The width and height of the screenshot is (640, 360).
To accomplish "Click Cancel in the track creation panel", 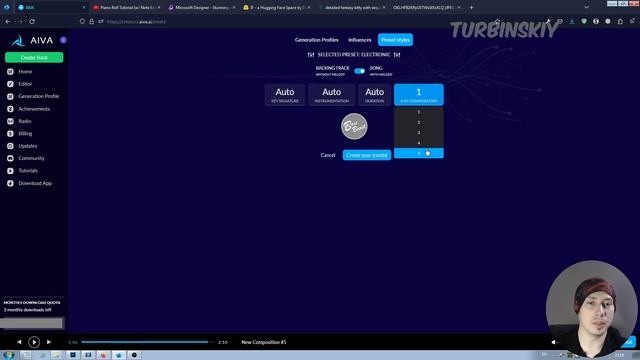I will point(328,155).
